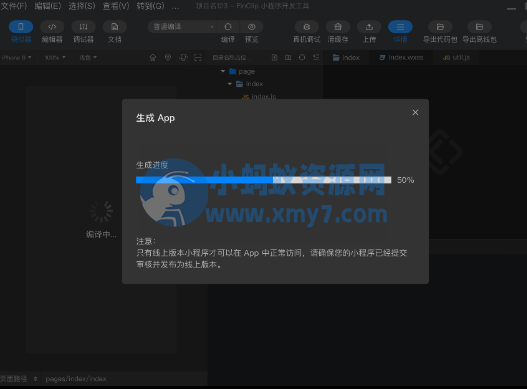
Task: Toggle the 详情 details button
Action: [x=400, y=27]
